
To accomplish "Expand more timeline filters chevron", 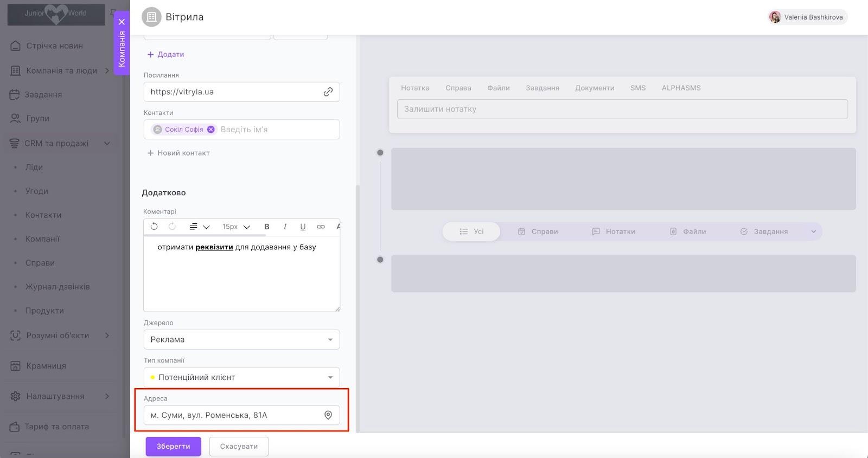I will [813, 231].
